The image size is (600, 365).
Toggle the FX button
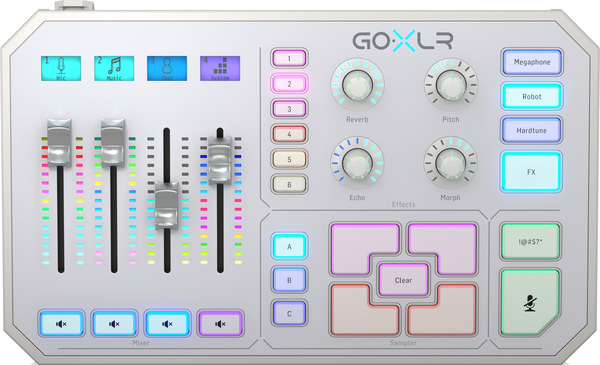532,172
